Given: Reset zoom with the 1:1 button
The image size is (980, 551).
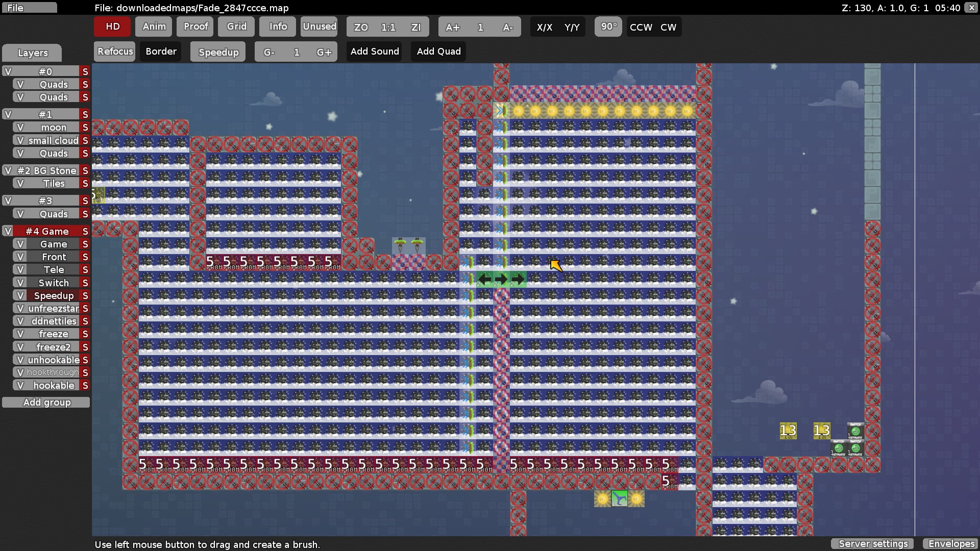Looking at the screenshot, I should (x=388, y=27).
